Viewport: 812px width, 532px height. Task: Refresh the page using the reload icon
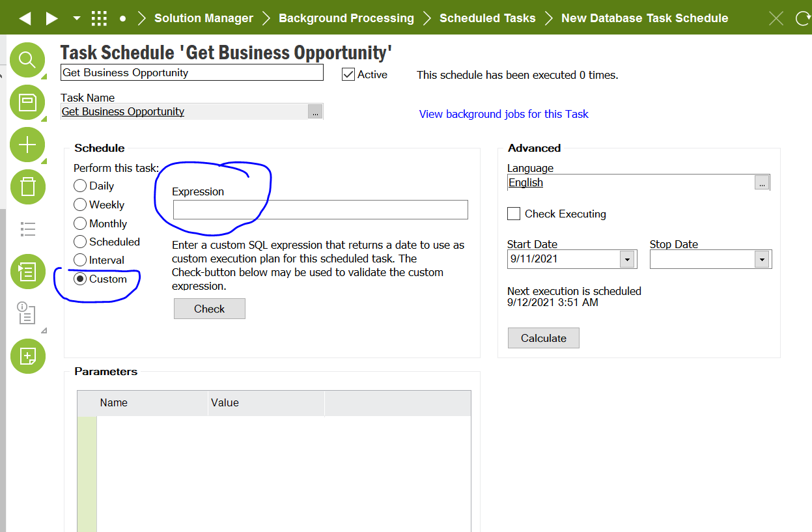tap(804, 18)
